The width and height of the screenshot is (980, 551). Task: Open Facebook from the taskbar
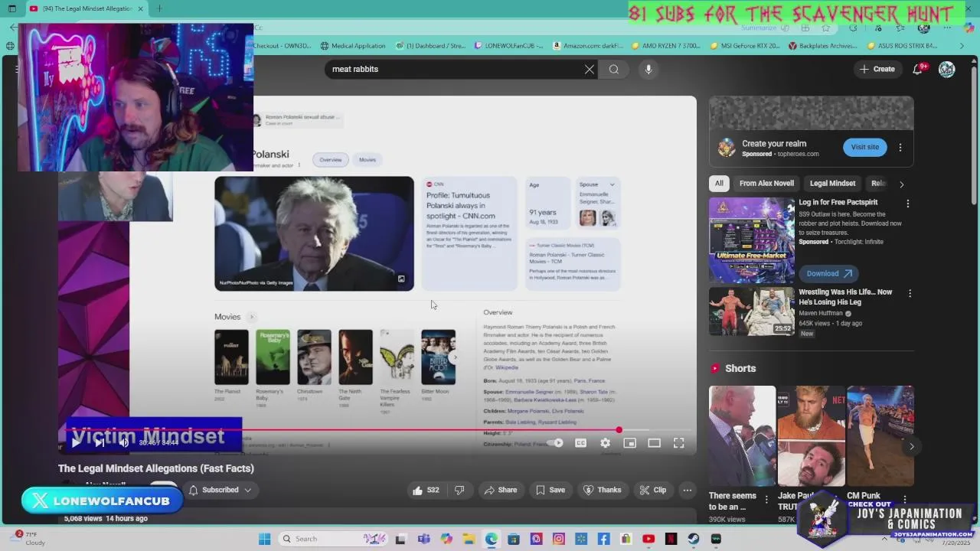coord(604,539)
